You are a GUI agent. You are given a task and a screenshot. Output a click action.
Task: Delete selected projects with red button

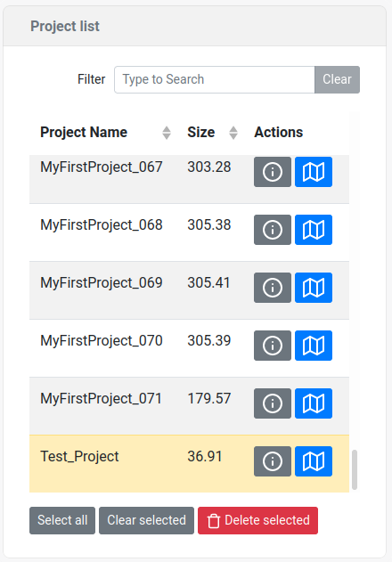[257, 520]
